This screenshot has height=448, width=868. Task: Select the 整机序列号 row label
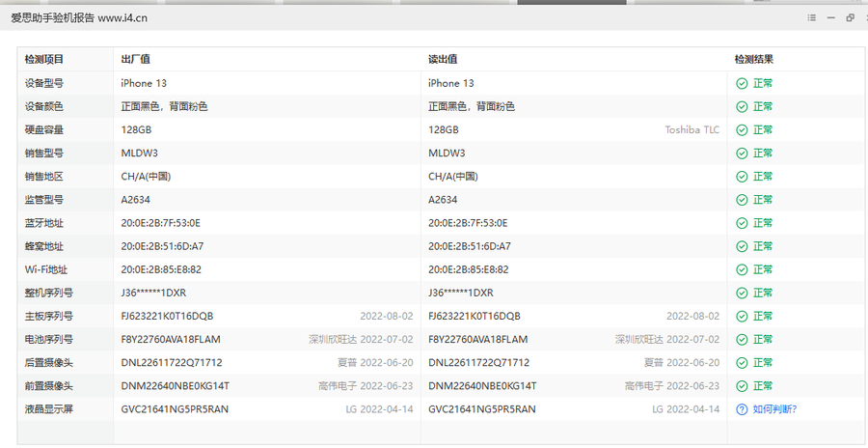49,293
